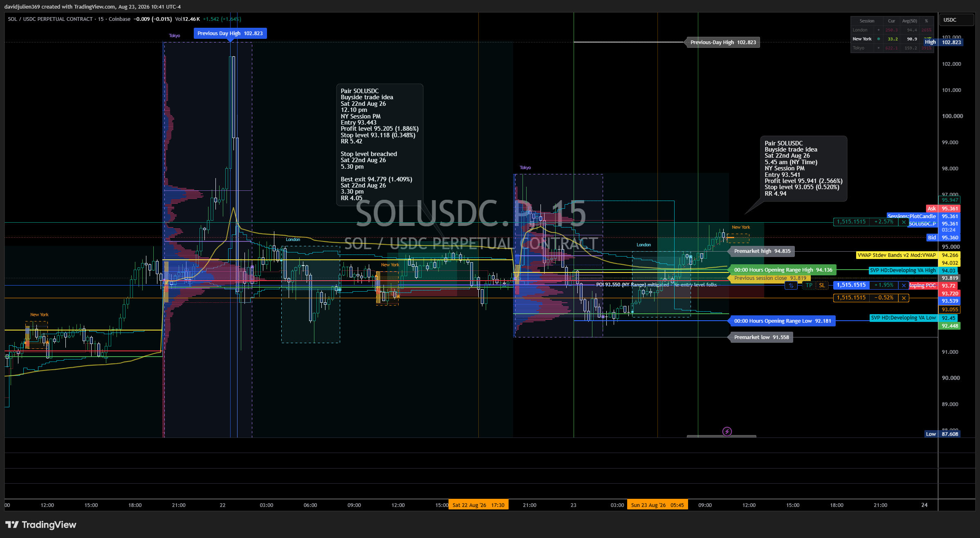Click the 1,515.1515 quantity on take-profit line
980x538 pixels.
[851, 222]
